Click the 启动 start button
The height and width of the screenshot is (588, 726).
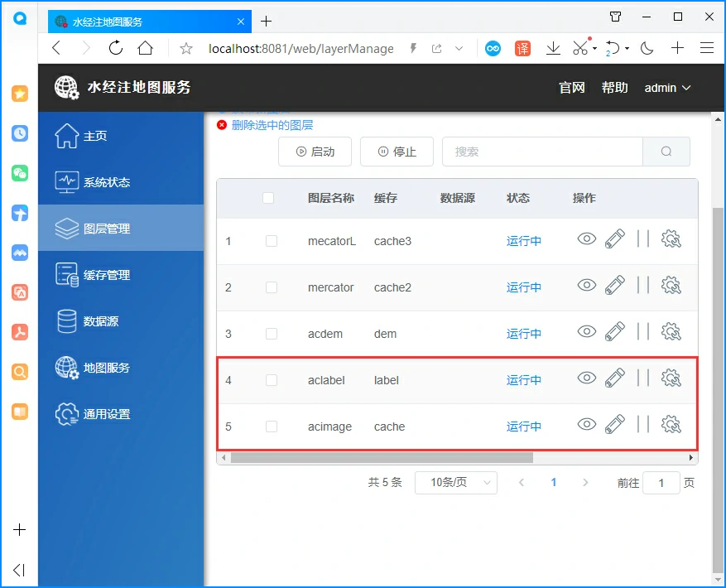coord(315,152)
